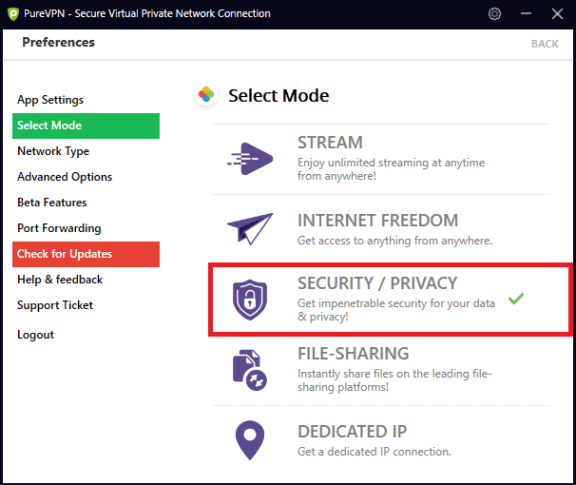The image size is (576, 485).
Task: Click the colorful Select Mode header icon
Action: (206, 95)
